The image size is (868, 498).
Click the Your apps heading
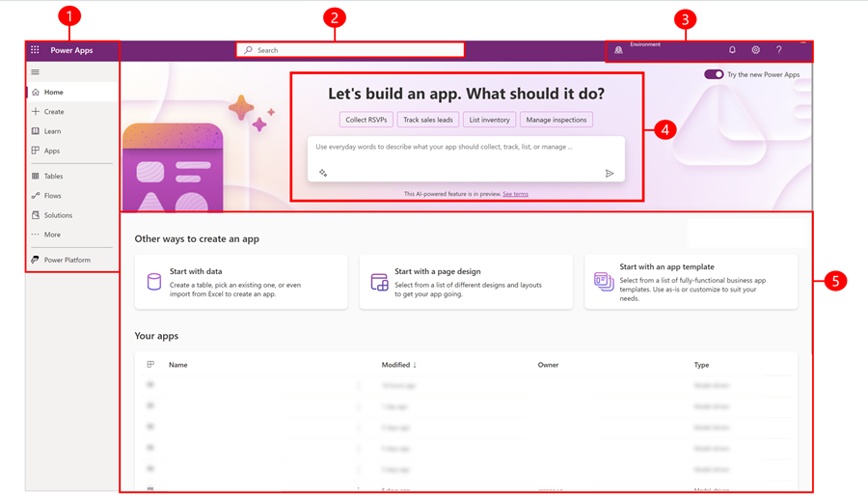pyautogui.click(x=156, y=336)
